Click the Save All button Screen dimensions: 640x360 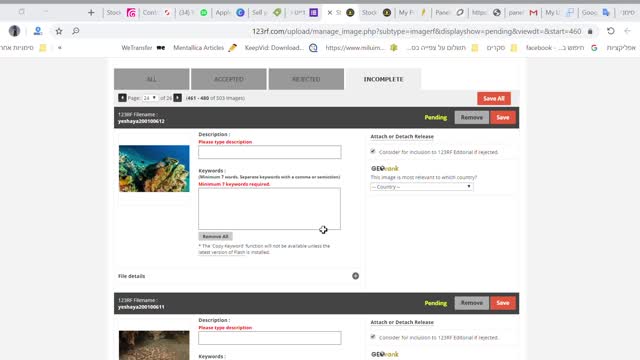coord(494,98)
